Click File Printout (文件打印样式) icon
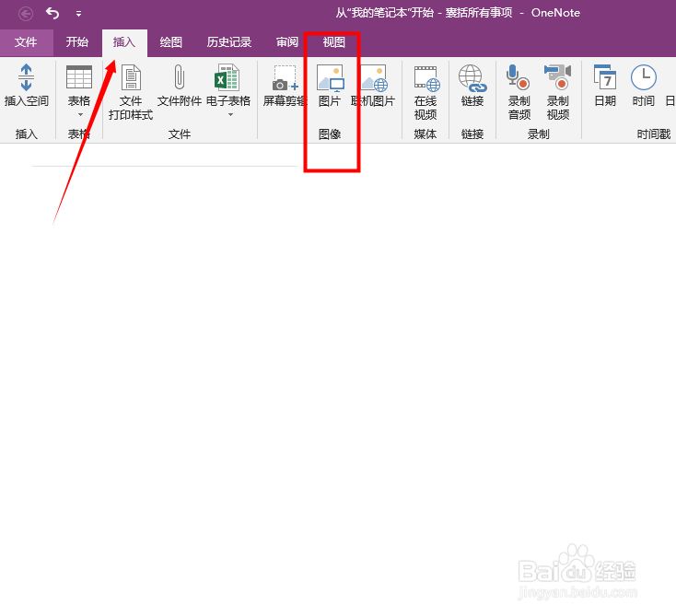The width and height of the screenshot is (676, 616). 131,77
